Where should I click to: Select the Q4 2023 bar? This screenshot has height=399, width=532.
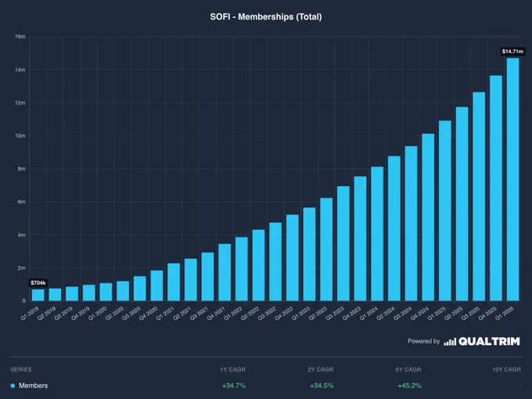360,239
